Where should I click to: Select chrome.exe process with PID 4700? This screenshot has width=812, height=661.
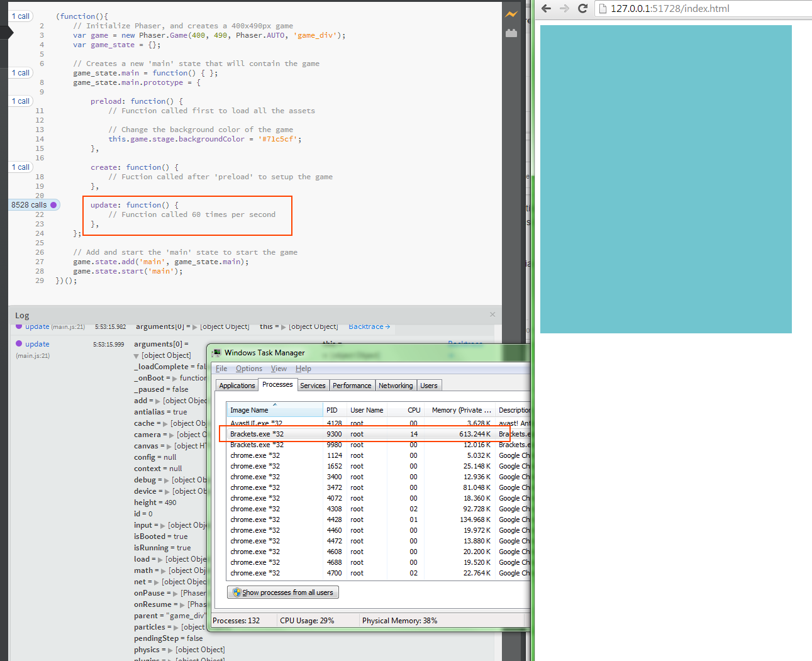pos(379,573)
